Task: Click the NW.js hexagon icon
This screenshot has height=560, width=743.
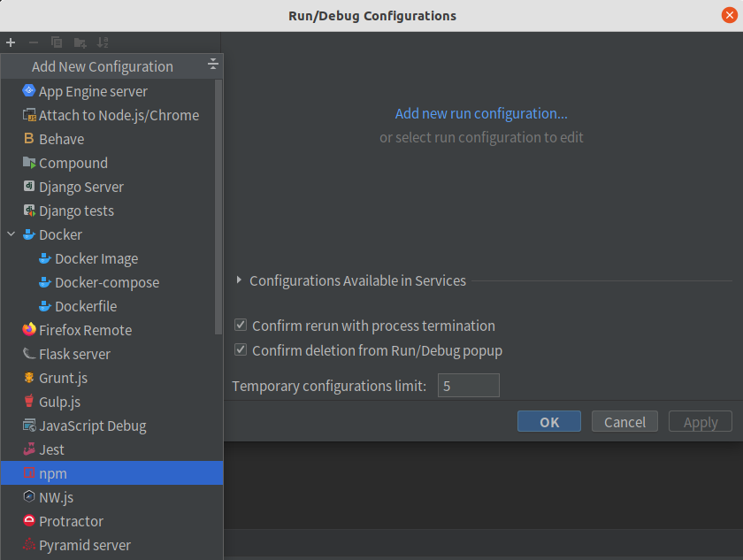Action: click(x=29, y=496)
